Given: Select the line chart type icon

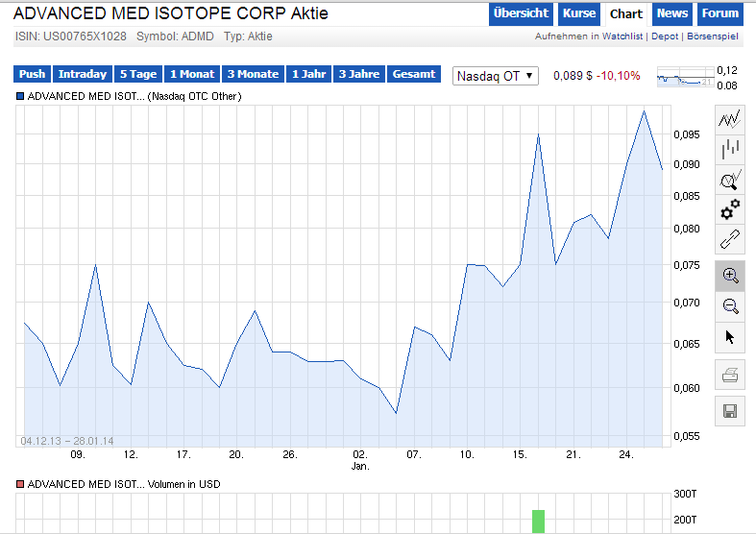Looking at the screenshot, I should coord(730,119).
